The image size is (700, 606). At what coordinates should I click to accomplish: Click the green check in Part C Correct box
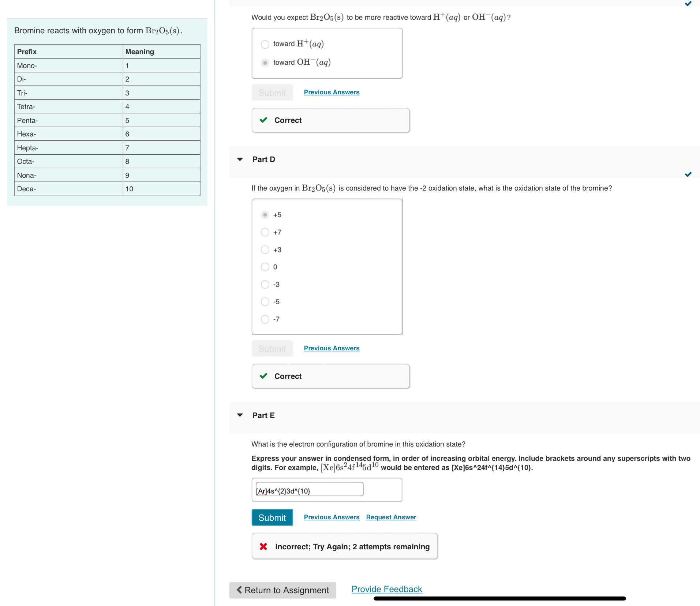tap(263, 120)
